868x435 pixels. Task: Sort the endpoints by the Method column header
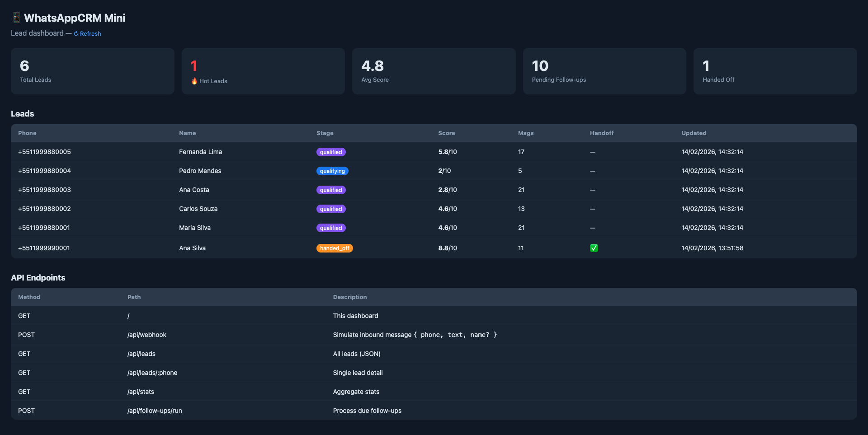point(29,297)
